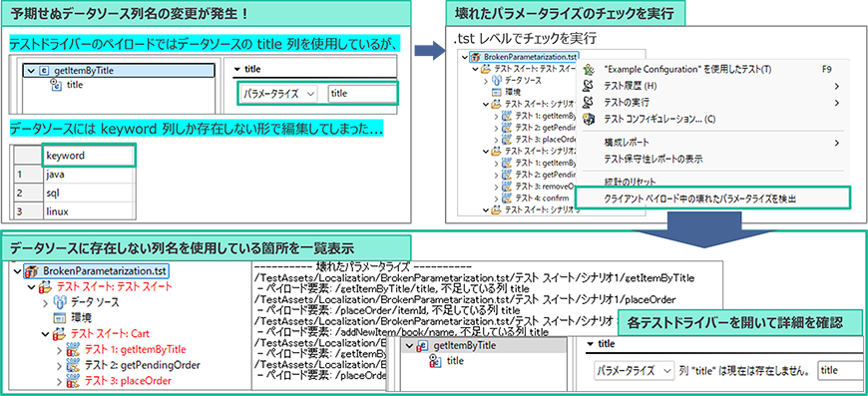The image size is (868, 396).
Task: Click the テスト履歴 (H) menu icon
Action: pyautogui.click(x=590, y=86)
